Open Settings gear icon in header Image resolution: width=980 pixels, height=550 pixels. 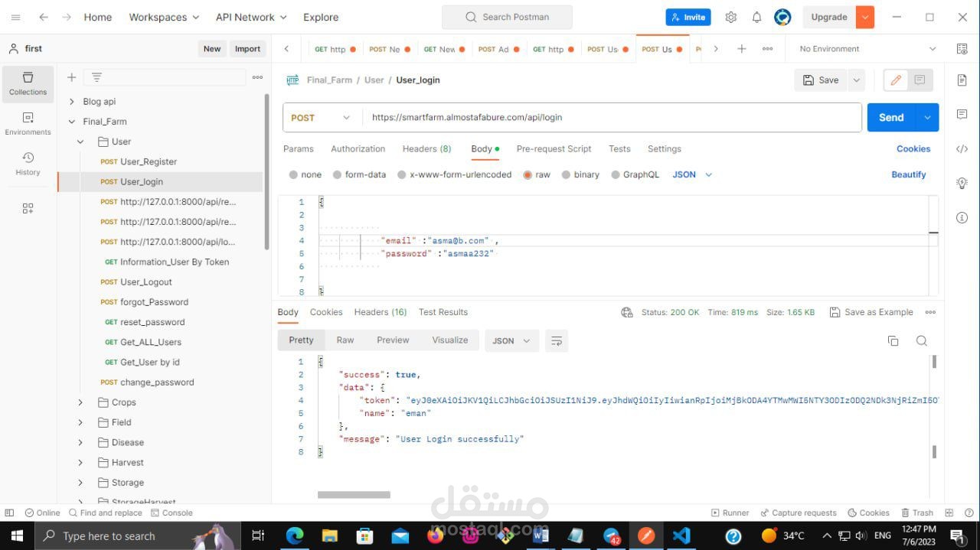[731, 17]
